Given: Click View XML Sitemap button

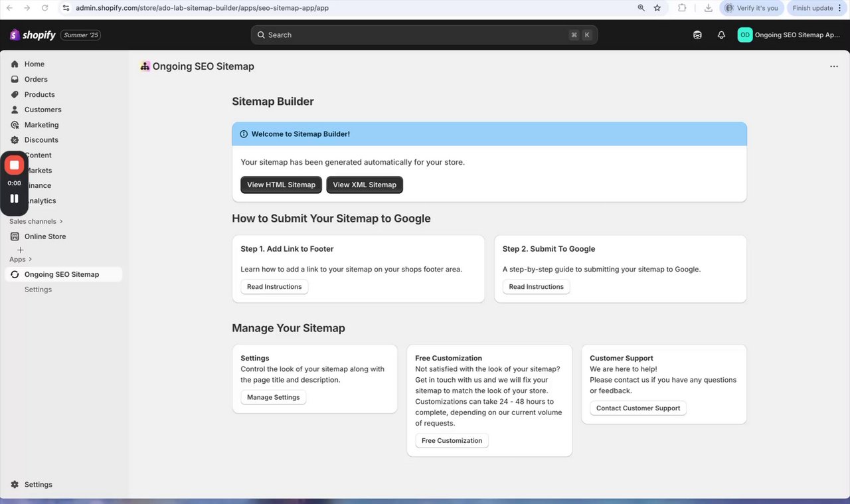Looking at the screenshot, I should 365,185.
